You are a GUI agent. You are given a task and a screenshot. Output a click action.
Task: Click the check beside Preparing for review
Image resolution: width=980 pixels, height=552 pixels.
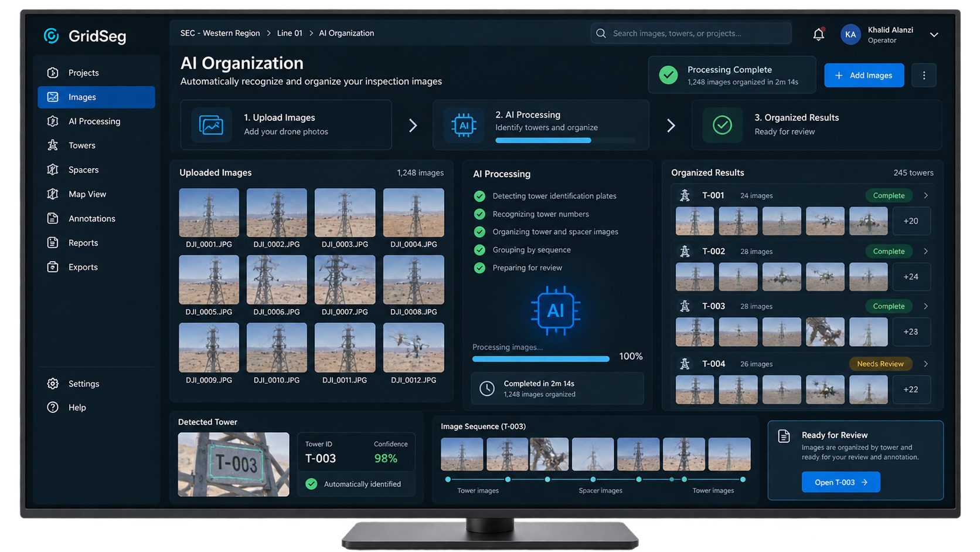[x=479, y=267]
